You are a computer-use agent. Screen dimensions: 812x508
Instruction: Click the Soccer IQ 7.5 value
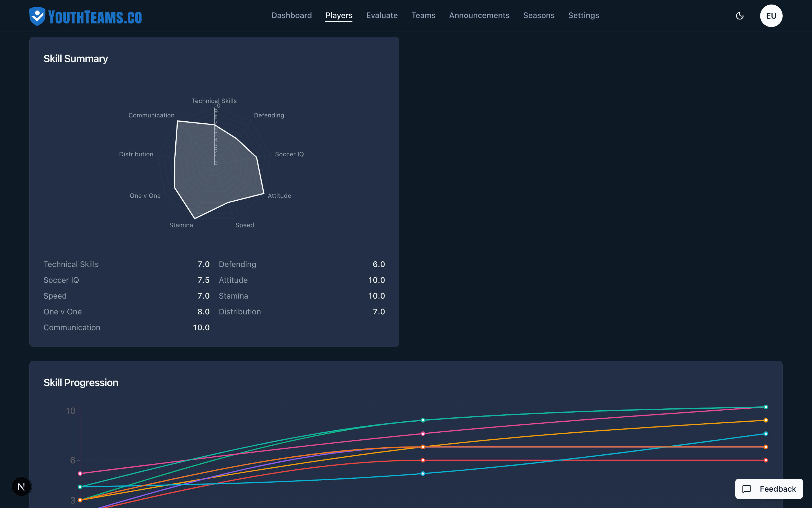[x=203, y=280]
